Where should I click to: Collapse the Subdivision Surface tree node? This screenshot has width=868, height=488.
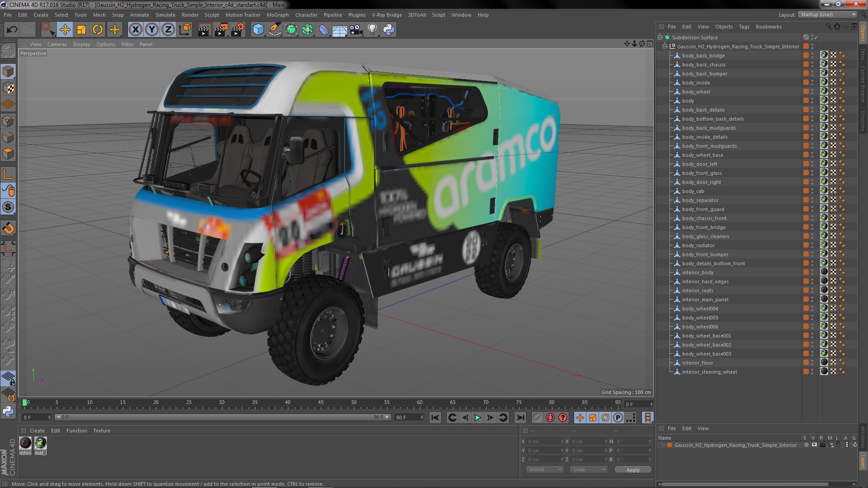[660, 38]
